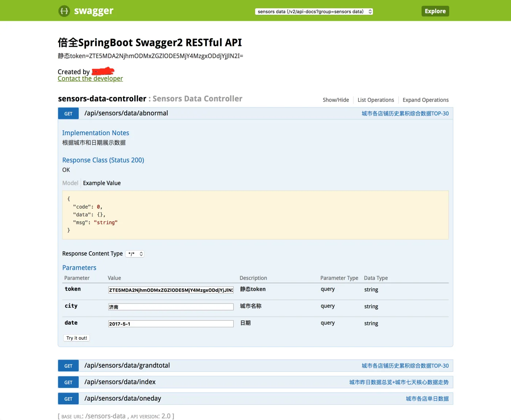Click the GET badge for abnormal endpoint
Screen dimensions: 511x420
pyautogui.click(x=68, y=114)
